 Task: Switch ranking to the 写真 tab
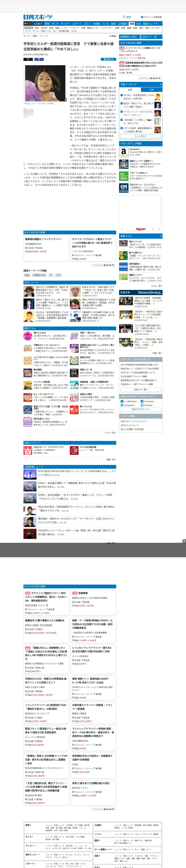pos(152,90)
